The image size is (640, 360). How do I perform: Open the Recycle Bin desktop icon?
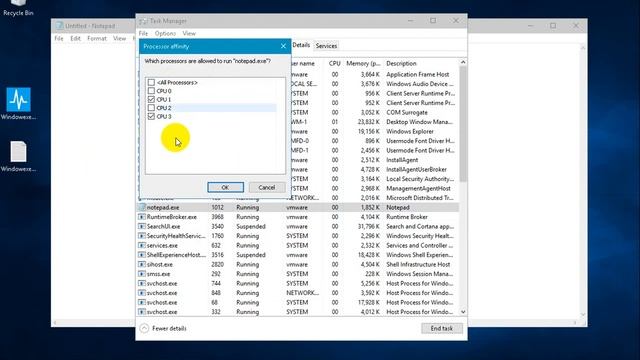coord(18,8)
